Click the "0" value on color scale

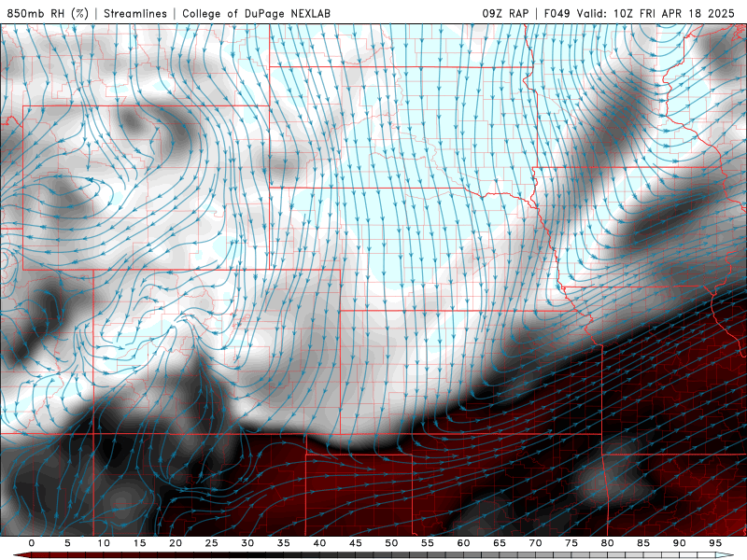32,543
